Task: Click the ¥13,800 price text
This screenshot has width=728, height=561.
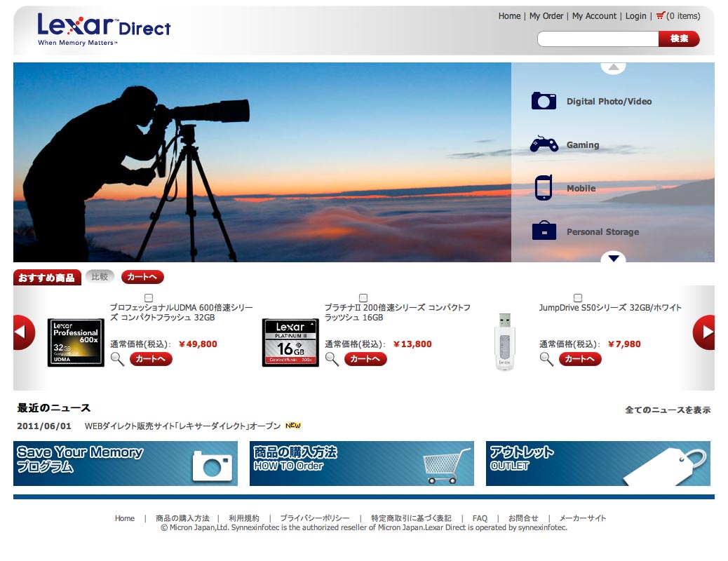Action: (x=412, y=344)
